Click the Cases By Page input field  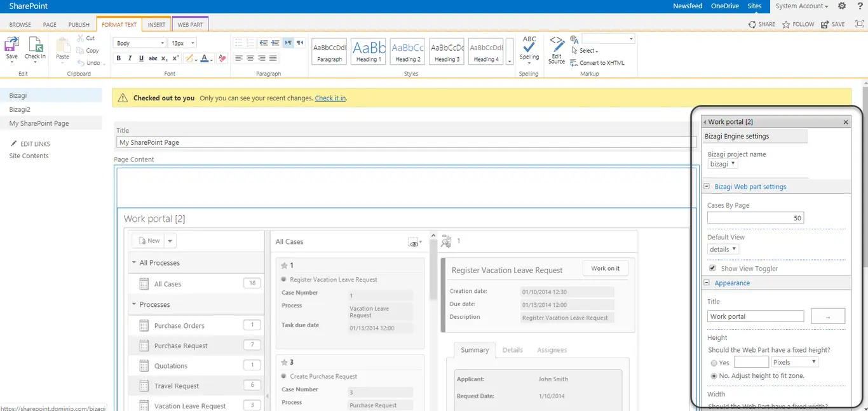(756, 218)
